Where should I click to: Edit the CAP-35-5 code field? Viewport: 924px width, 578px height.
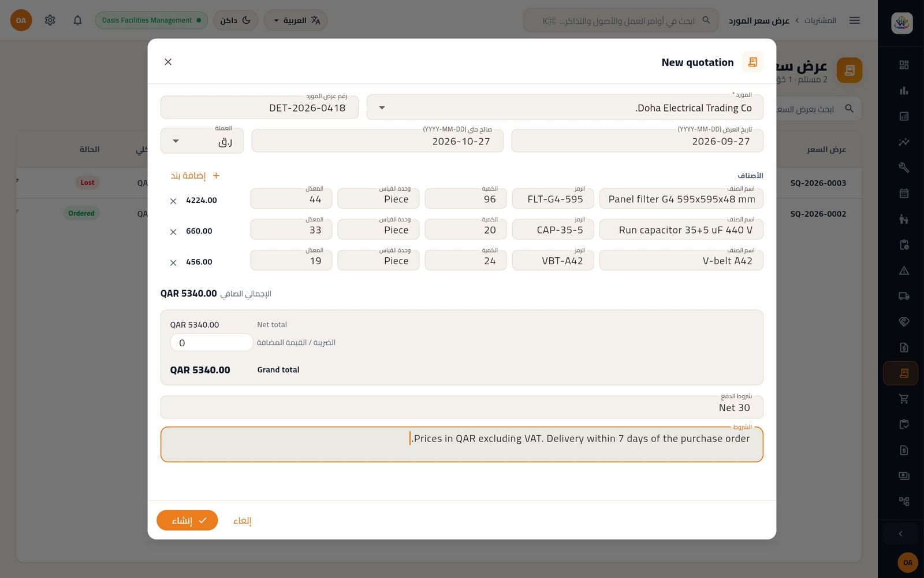click(553, 229)
